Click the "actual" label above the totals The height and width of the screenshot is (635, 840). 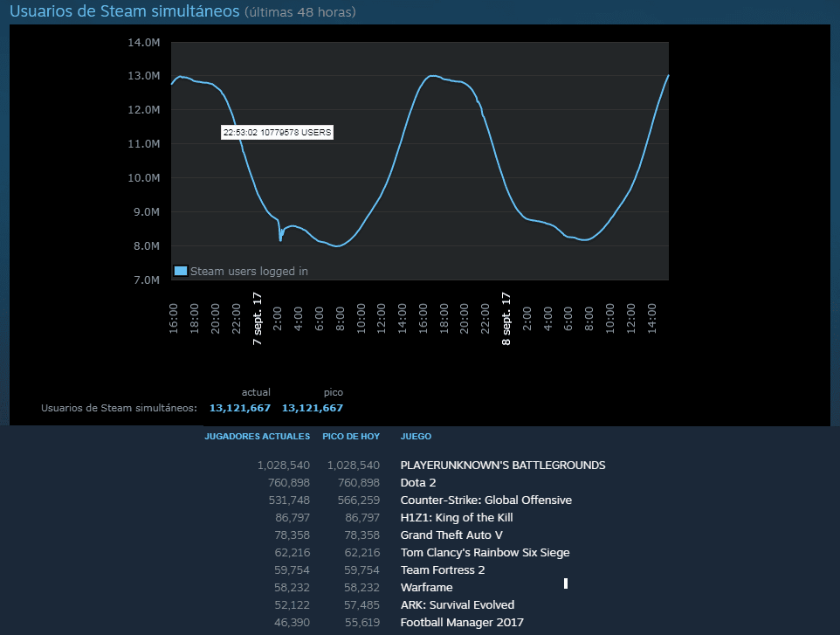(256, 392)
